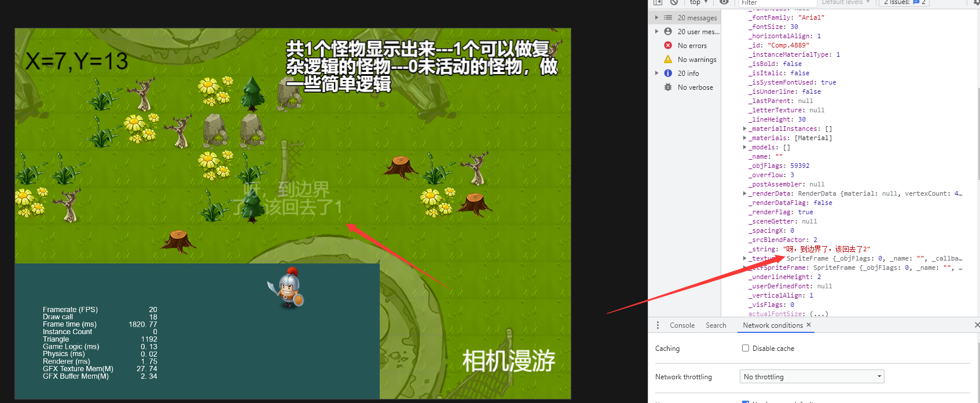The width and height of the screenshot is (980, 403).
Task: Select the 20 messages sidebar row
Action: pos(685,18)
